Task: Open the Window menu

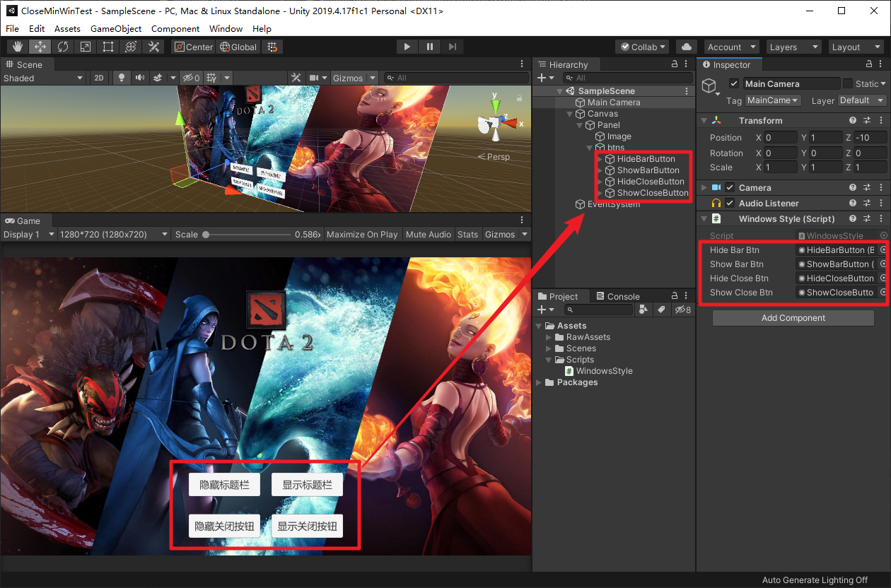Action: (x=226, y=28)
